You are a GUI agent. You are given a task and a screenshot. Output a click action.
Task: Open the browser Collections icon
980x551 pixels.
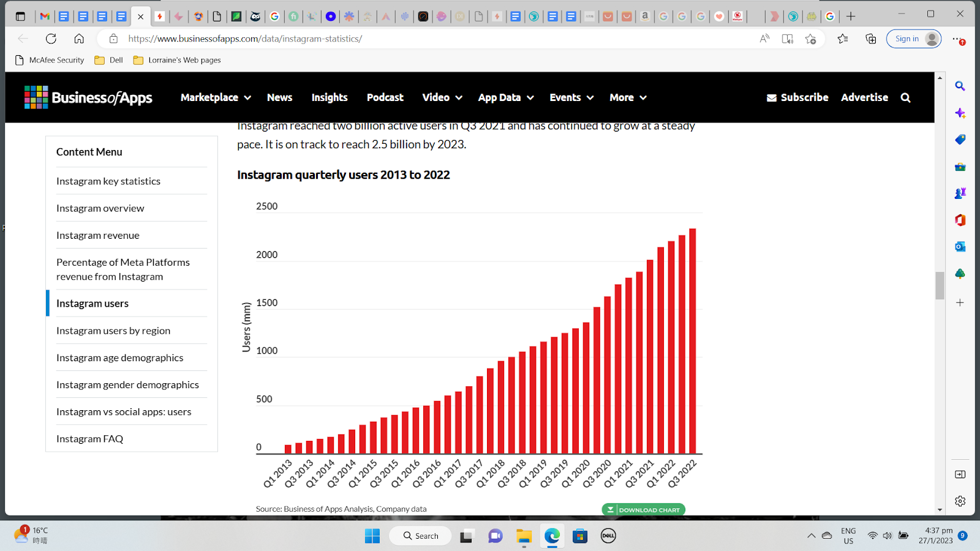(870, 39)
